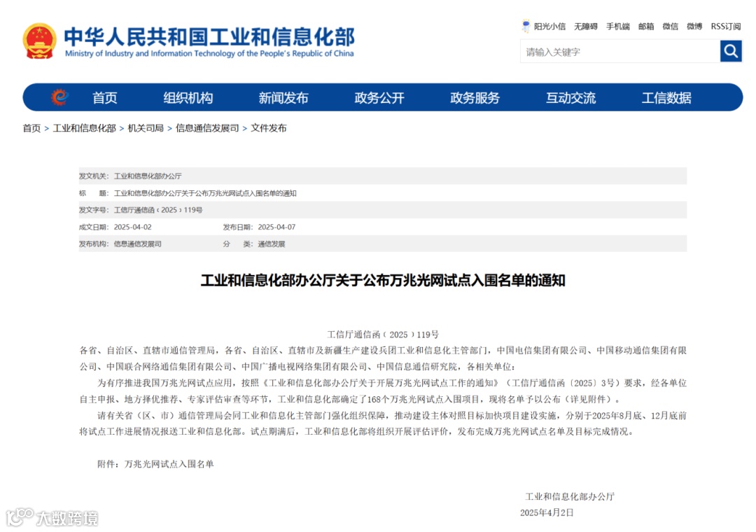756x532 pixels.
Task: Click the 阳光小信 mascot icon
Action: coord(526,26)
